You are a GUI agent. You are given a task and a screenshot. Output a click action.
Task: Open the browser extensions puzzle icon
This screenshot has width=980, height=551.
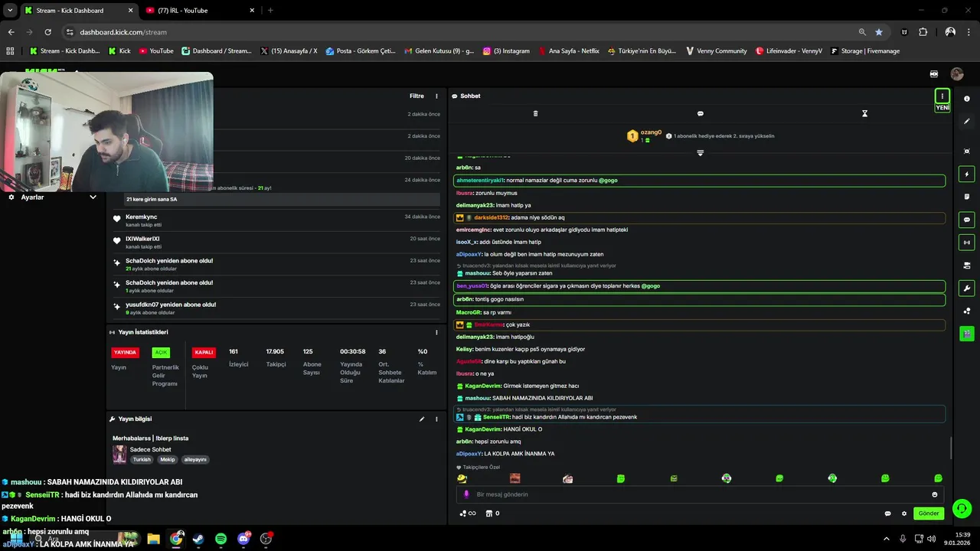tap(923, 32)
